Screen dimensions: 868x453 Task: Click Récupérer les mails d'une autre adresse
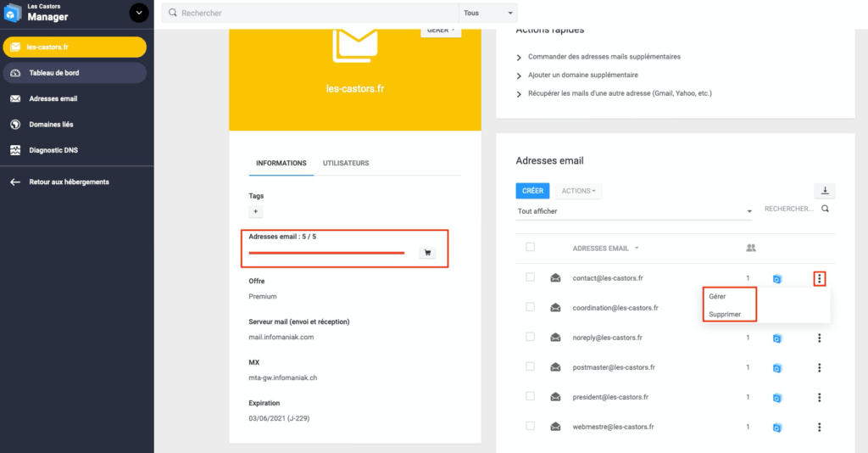click(620, 93)
